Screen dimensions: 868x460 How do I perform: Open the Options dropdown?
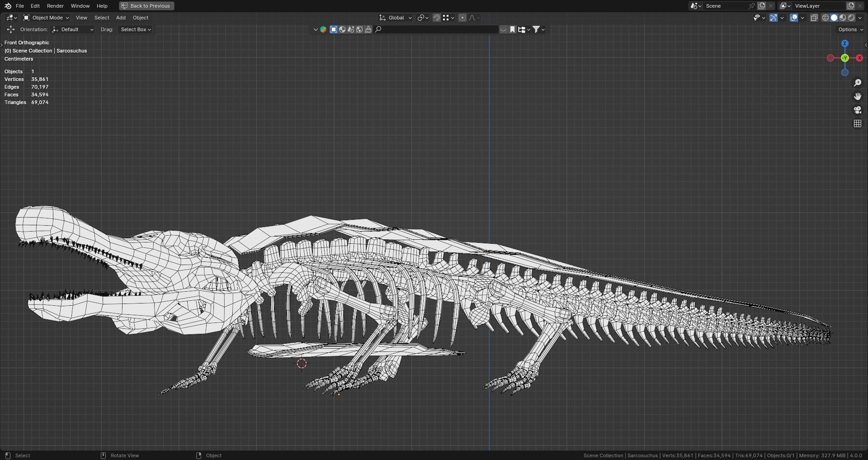point(850,29)
